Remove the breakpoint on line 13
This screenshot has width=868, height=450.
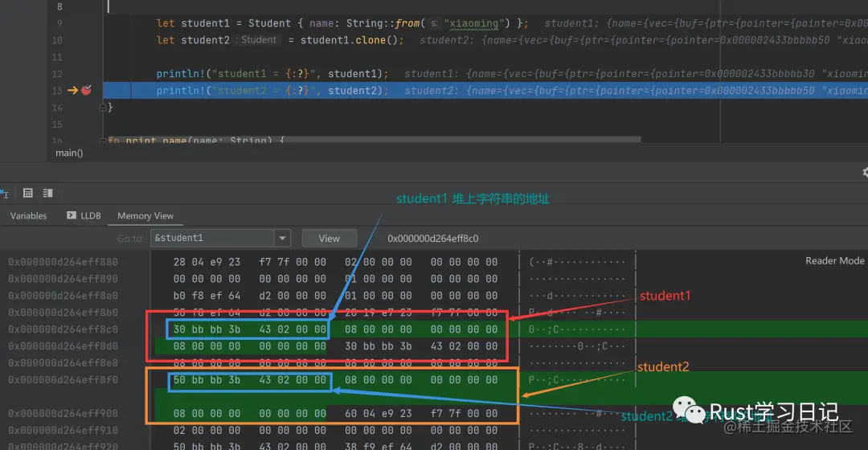click(86, 90)
